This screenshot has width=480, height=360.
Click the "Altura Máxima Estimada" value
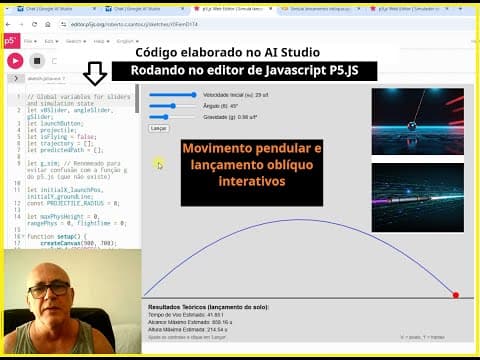click(217, 330)
